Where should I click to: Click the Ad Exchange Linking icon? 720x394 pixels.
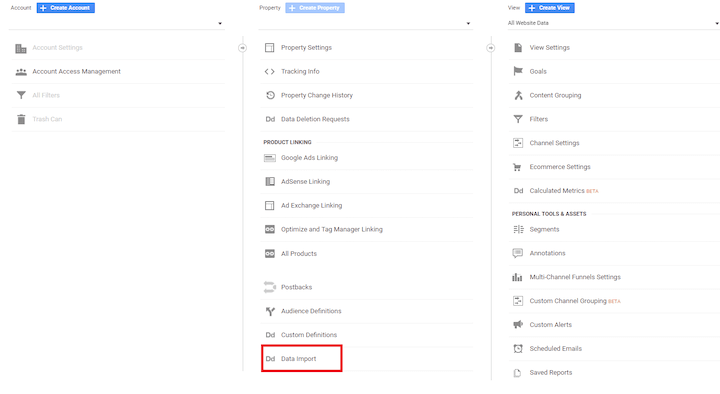(270, 205)
